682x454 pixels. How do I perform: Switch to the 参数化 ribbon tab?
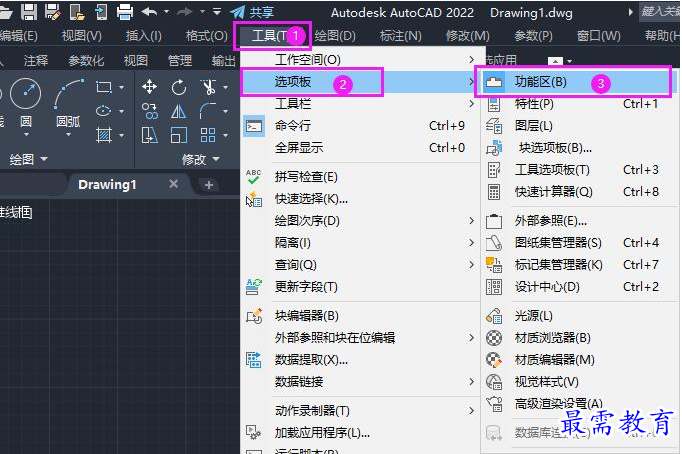pyautogui.click(x=86, y=60)
